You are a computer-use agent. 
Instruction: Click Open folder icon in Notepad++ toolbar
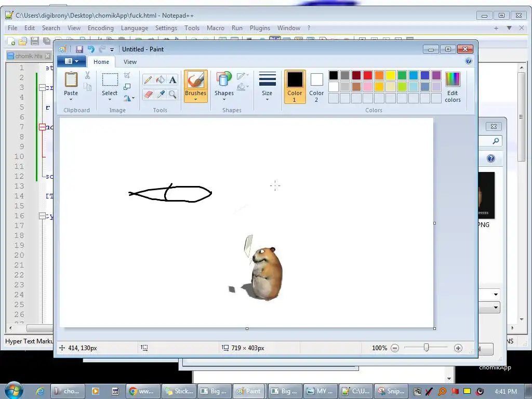23,42
